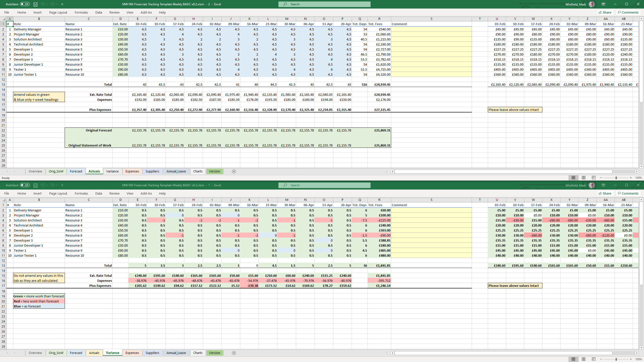Add new sheet in top workbook
This screenshot has height=362, width=644.
tap(234, 171)
